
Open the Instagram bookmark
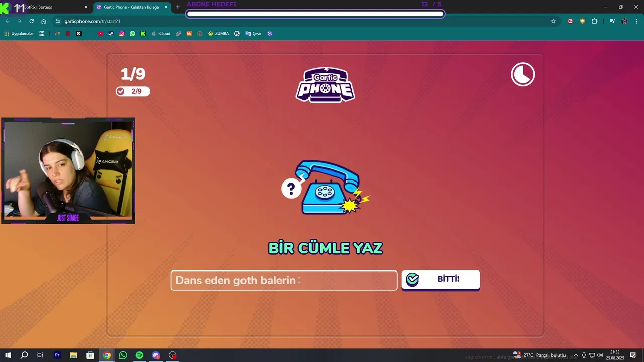122,34
